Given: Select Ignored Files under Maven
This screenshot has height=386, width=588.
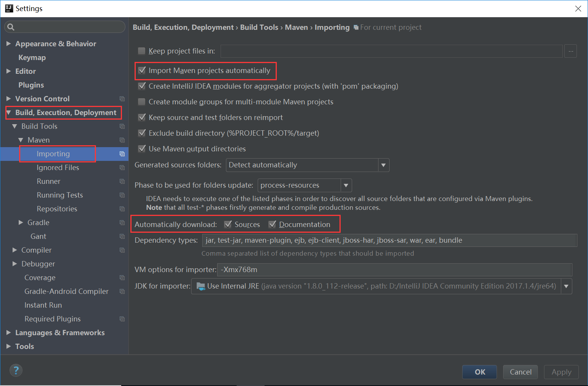Looking at the screenshot, I should click(58, 167).
